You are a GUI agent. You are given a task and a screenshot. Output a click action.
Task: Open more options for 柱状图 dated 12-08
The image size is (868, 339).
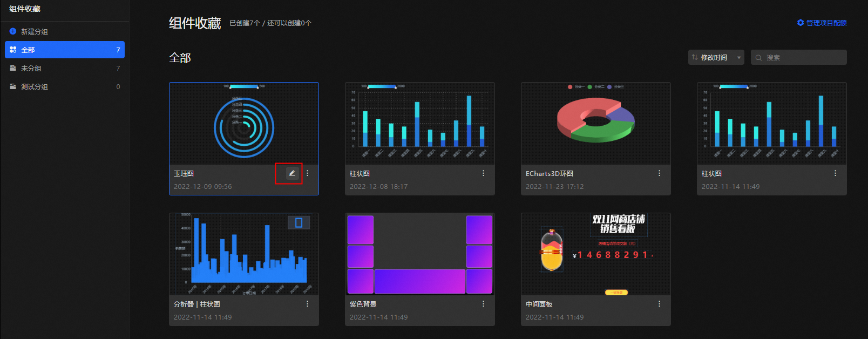483,173
